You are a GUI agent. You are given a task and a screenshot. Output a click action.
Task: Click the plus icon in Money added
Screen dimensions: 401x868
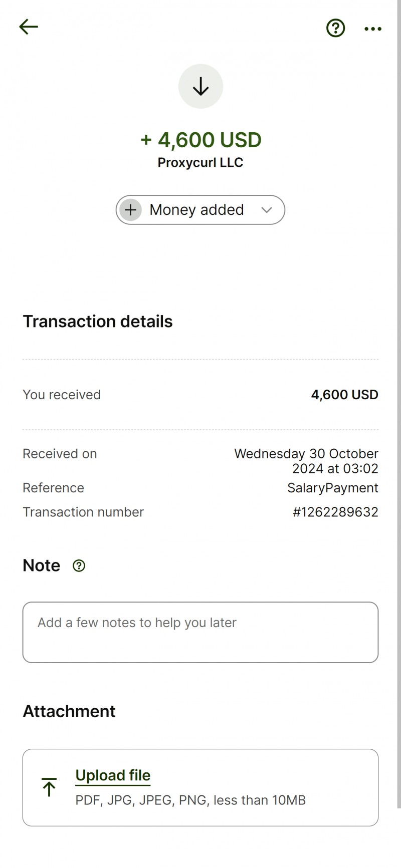(131, 210)
